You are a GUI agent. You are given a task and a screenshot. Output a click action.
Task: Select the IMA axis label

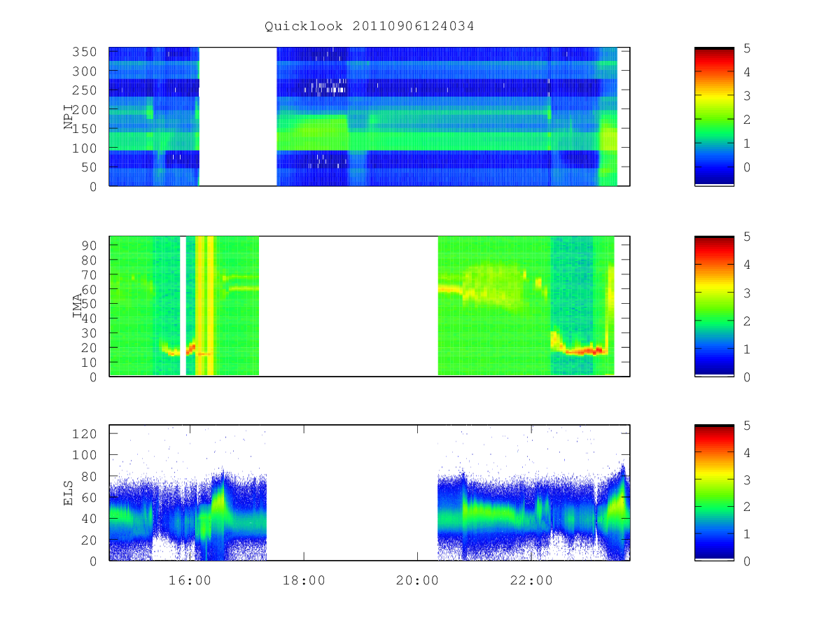coord(78,307)
